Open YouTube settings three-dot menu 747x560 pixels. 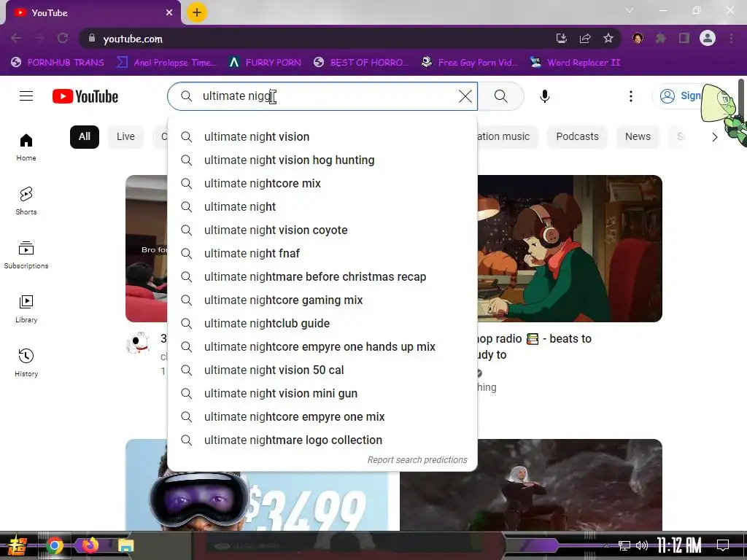pyautogui.click(x=631, y=96)
